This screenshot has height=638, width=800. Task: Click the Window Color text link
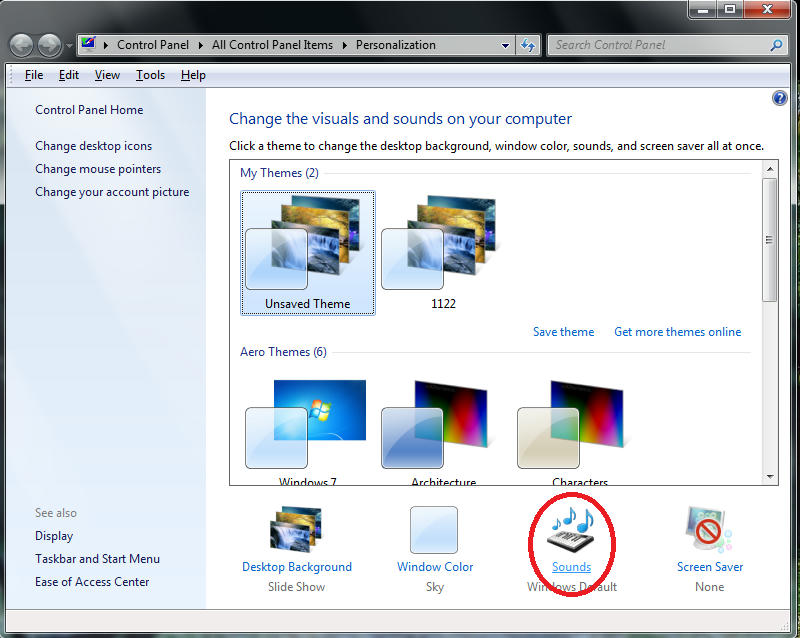tap(435, 567)
